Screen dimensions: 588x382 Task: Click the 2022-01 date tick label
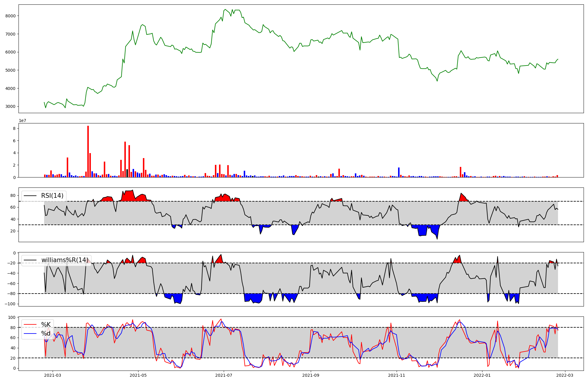[482, 375]
